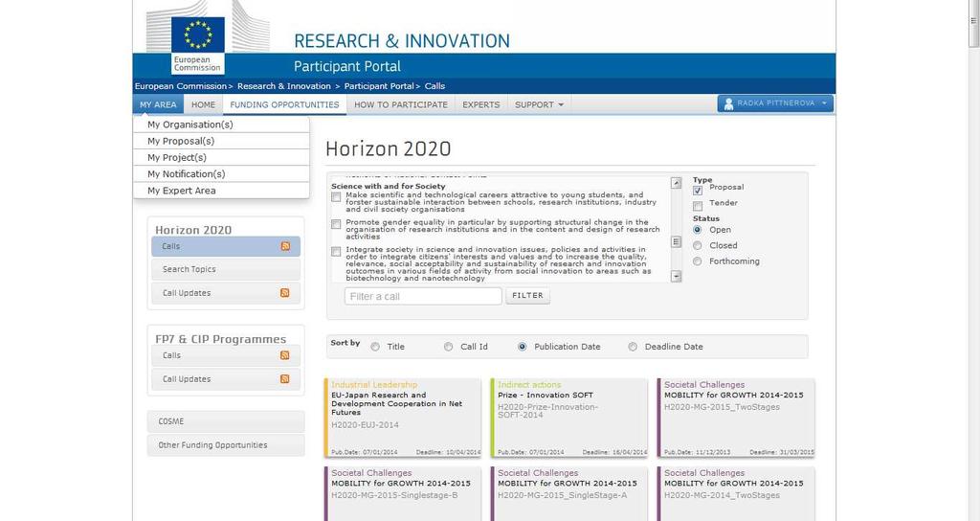Click topic list scroll up arrow
The height and width of the screenshot is (521, 980).
coord(676,183)
